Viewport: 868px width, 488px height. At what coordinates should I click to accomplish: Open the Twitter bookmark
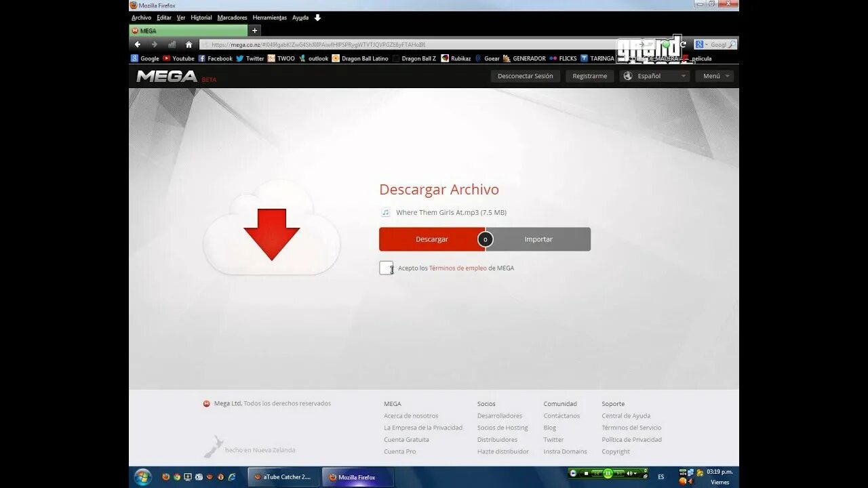[250, 58]
